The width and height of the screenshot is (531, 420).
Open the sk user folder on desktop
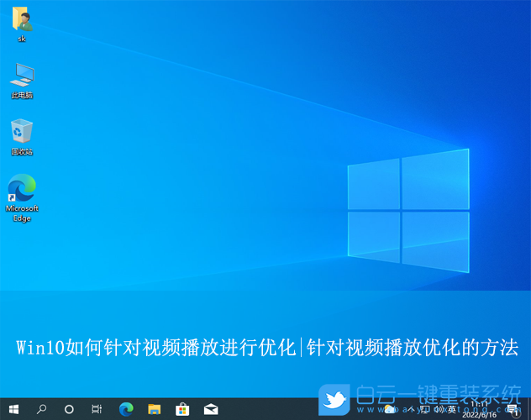click(x=21, y=23)
